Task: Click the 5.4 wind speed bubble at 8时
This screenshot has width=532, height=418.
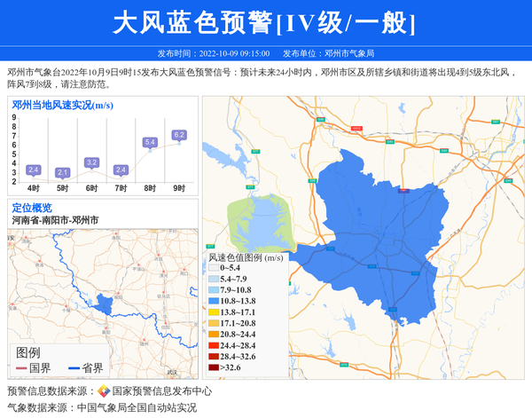Action: click(150, 142)
